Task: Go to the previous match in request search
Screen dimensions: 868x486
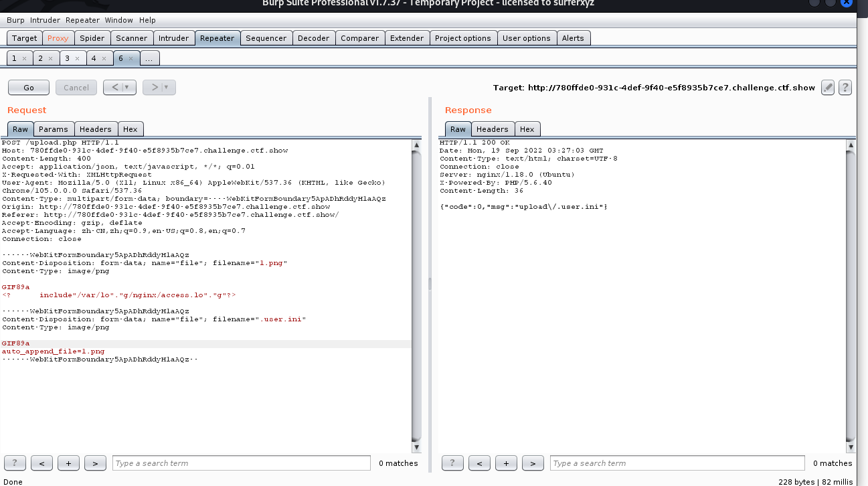Action: (41, 463)
